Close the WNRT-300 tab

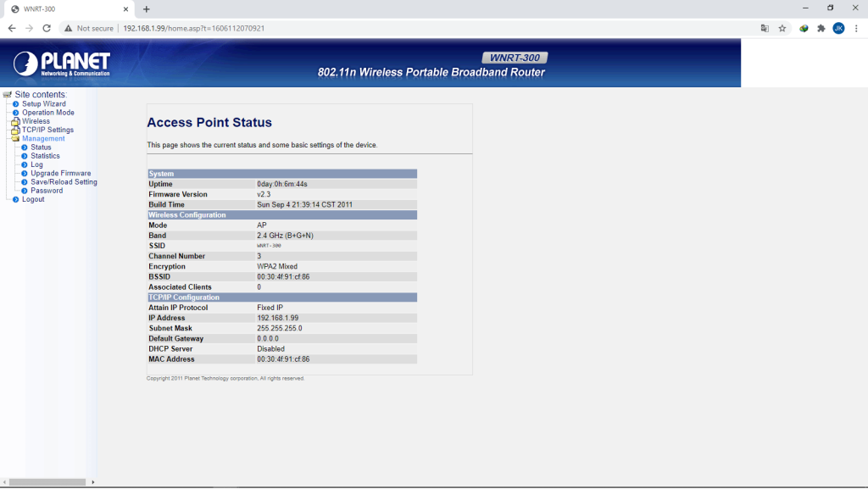125,8
